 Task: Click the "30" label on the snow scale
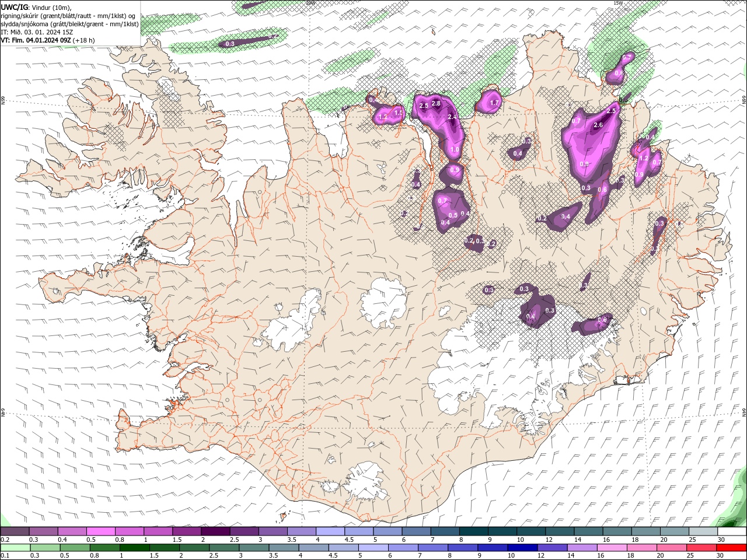[x=721, y=540]
